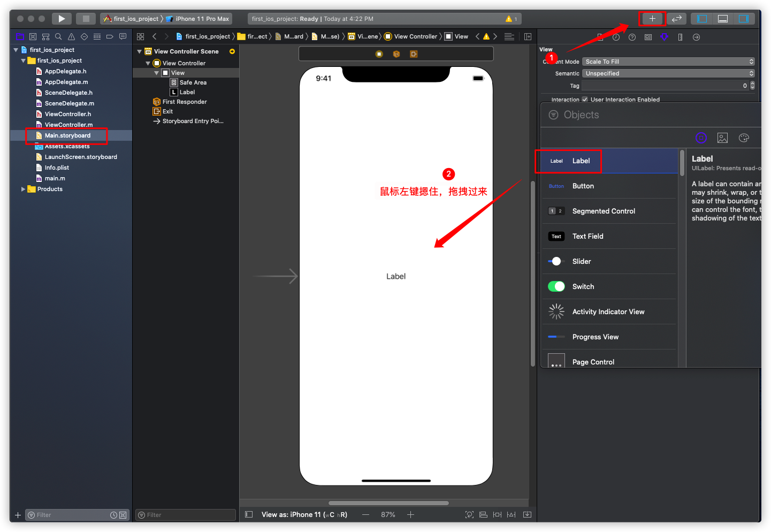771x532 pixels.
Task: Open the Breakpoint navigator
Action: pyautogui.click(x=110, y=37)
